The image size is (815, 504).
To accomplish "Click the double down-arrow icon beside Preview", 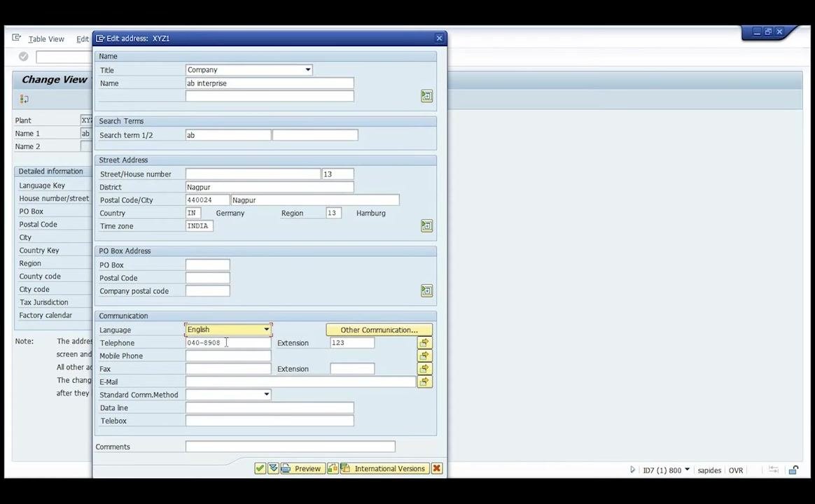I will (273, 469).
